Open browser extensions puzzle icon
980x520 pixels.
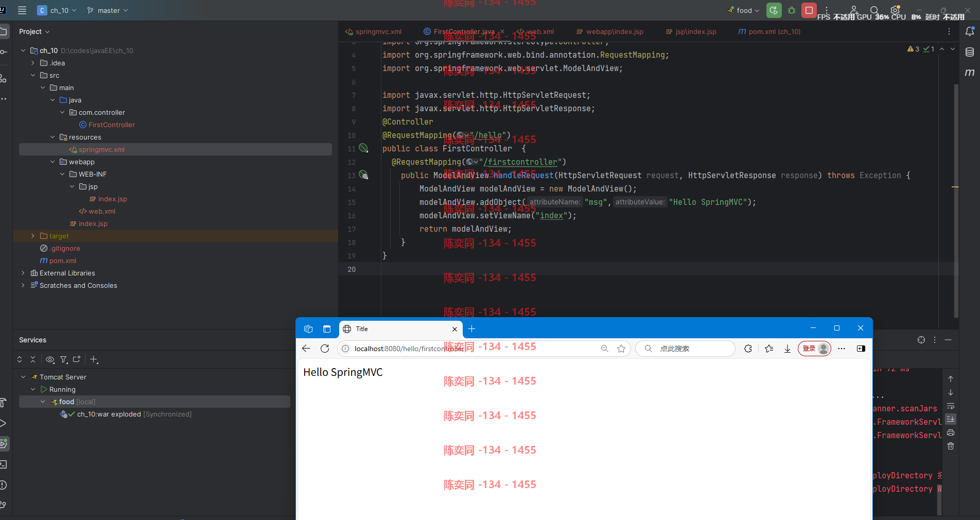tap(748, 349)
